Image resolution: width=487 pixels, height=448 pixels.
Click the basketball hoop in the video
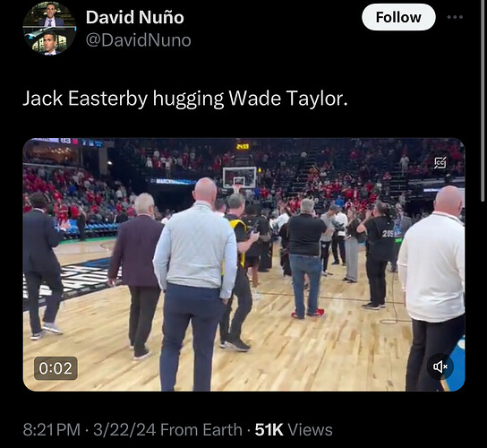pos(239,179)
